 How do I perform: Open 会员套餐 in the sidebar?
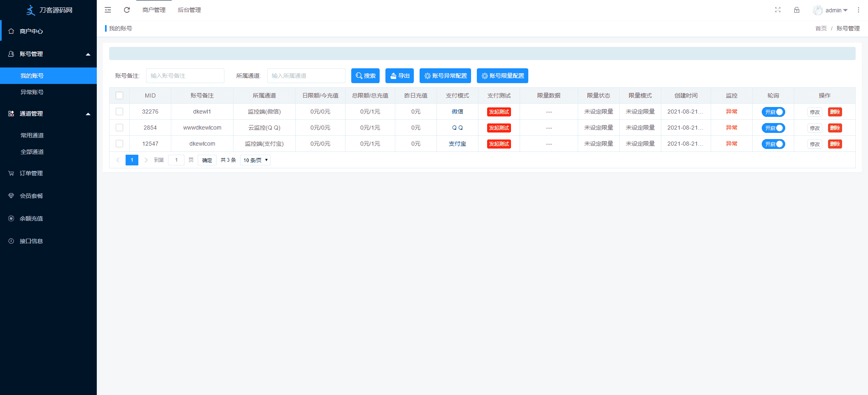31,196
